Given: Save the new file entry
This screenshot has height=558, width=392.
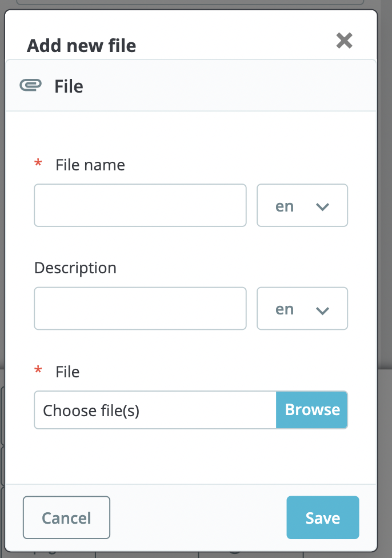Looking at the screenshot, I should (322, 517).
